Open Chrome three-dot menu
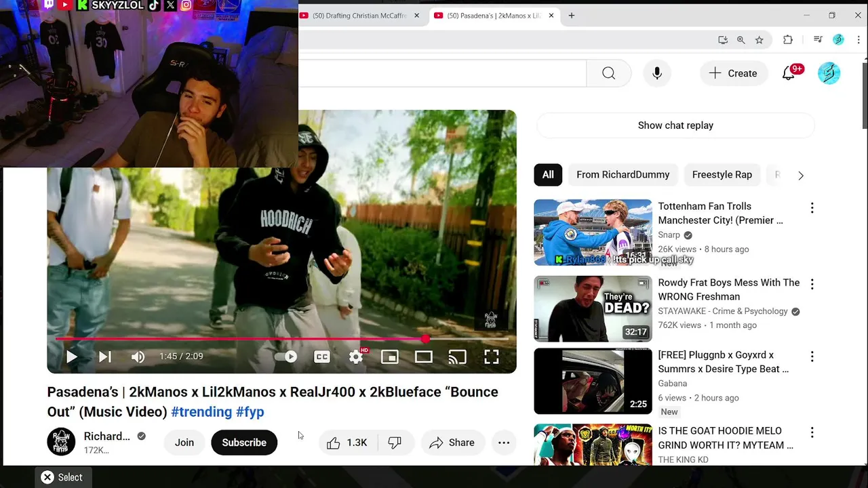868x488 pixels. click(859, 40)
